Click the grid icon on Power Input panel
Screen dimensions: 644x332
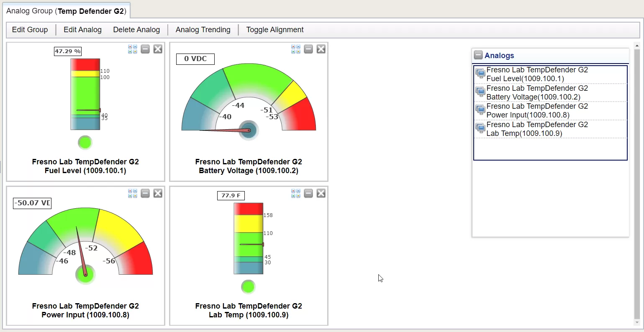[x=133, y=194]
